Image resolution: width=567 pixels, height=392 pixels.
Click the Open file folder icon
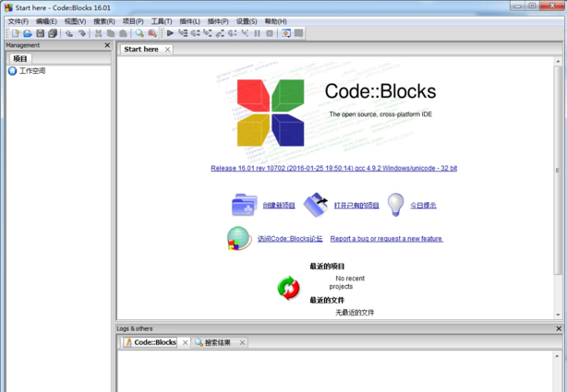(x=28, y=33)
